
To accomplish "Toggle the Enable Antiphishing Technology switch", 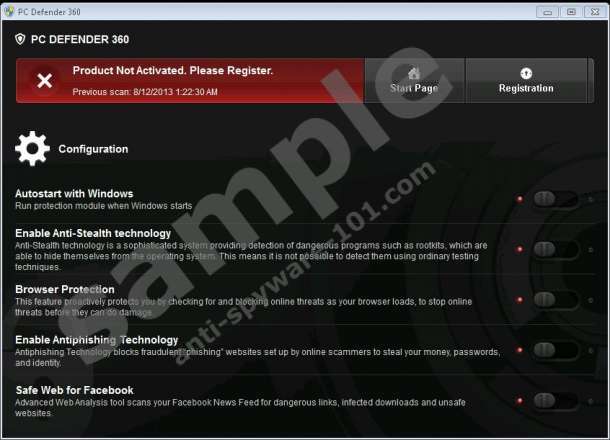I will [554, 350].
